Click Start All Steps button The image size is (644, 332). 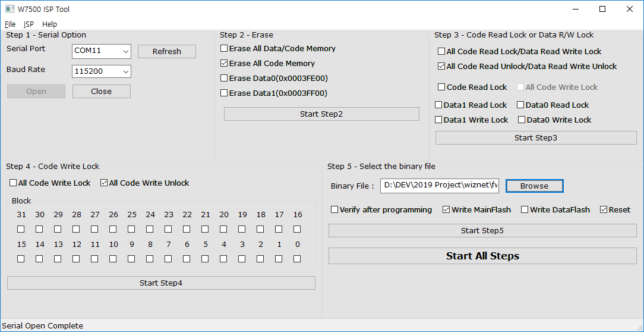tap(482, 256)
